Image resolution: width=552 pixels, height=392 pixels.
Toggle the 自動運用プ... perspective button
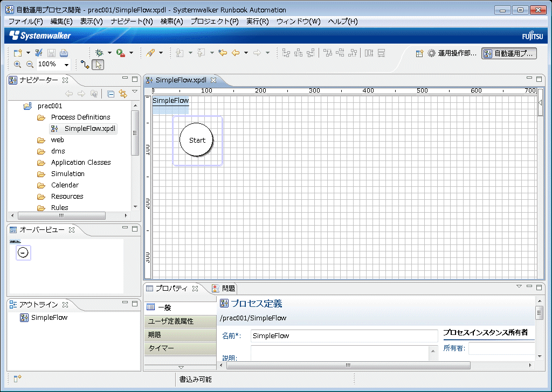(x=509, y=53)
